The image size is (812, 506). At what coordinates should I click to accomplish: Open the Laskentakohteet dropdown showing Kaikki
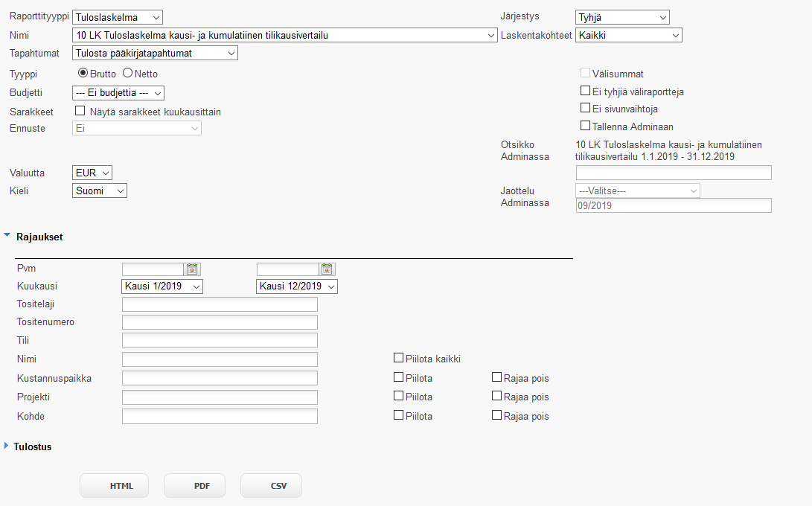pos(629,35)
